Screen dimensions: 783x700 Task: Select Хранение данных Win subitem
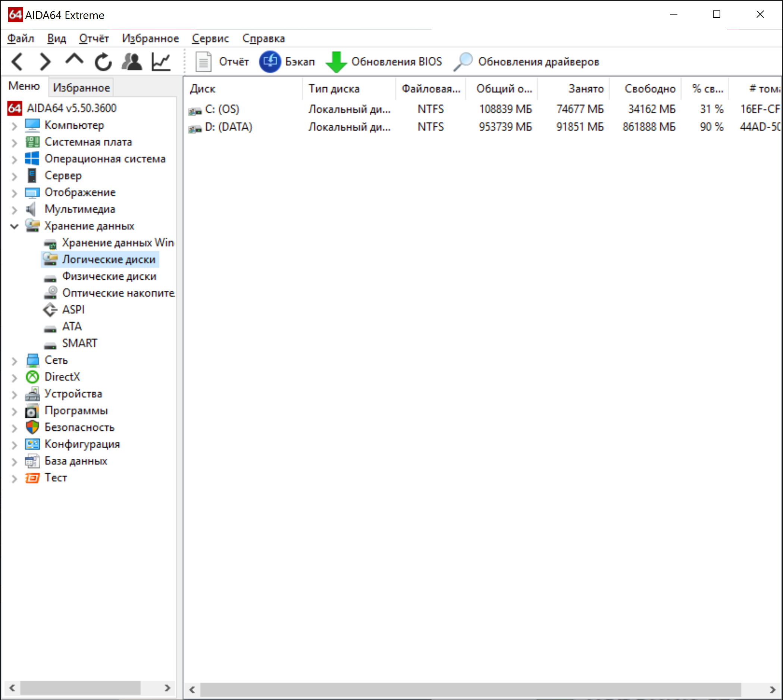[118, 243]
